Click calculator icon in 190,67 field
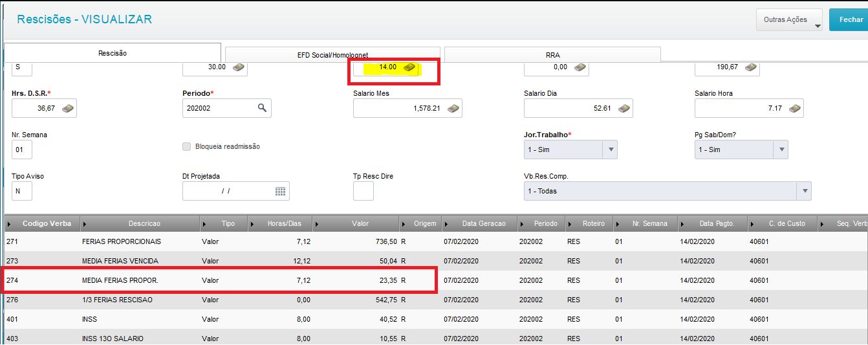 point(750,67)
